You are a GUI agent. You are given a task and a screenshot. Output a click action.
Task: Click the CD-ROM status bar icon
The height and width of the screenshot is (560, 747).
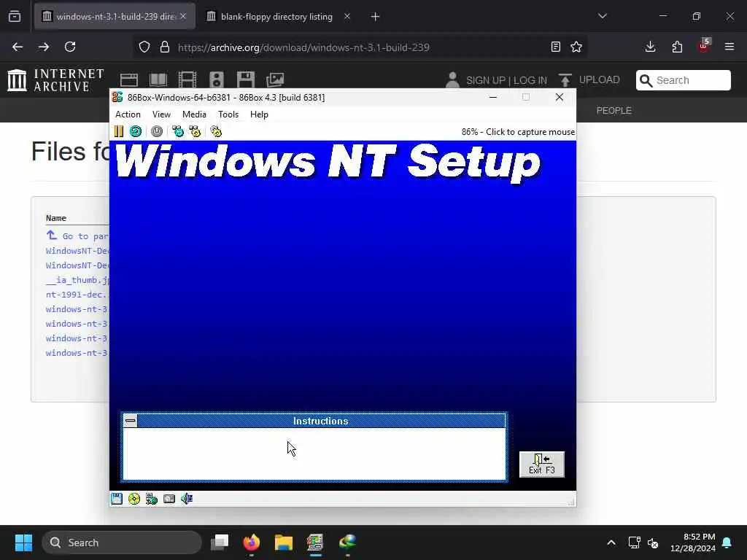click(134, 499)
